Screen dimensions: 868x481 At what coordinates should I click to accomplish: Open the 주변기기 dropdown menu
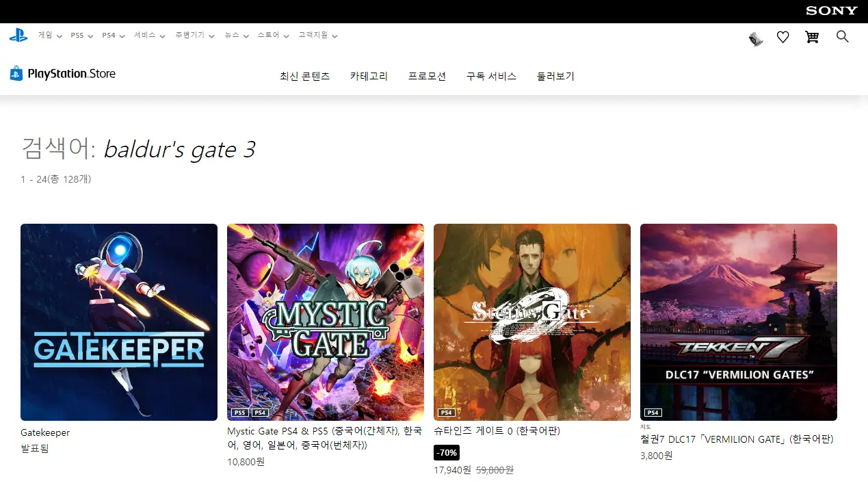190,35
